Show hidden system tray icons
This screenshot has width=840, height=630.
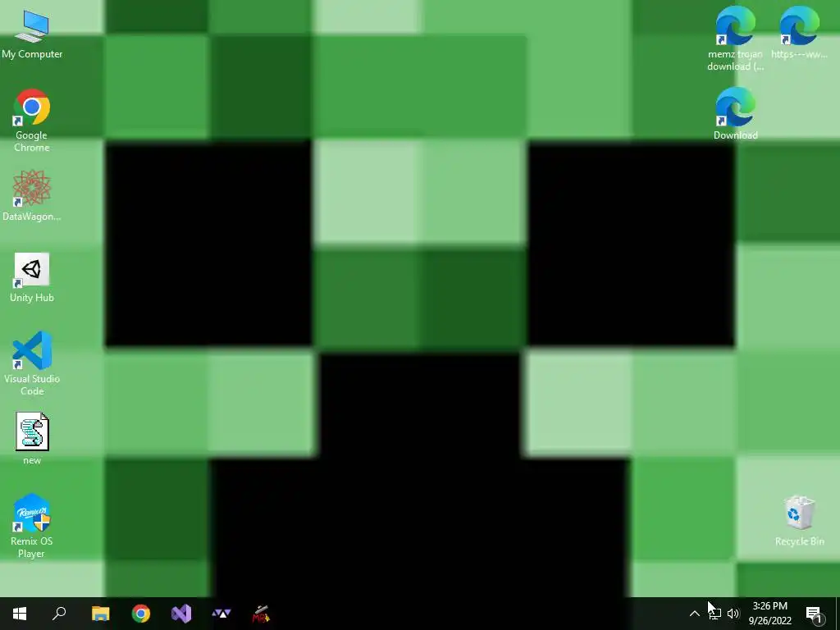coord(694,614)
